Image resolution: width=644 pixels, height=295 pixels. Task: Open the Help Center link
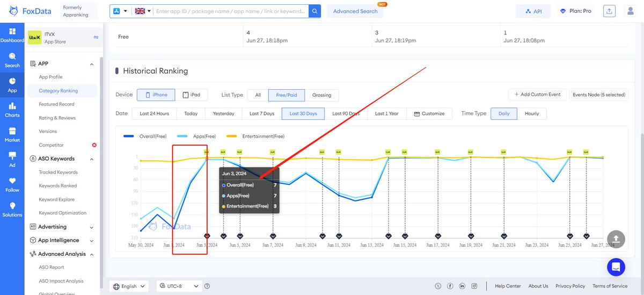(x=508, y=286)
